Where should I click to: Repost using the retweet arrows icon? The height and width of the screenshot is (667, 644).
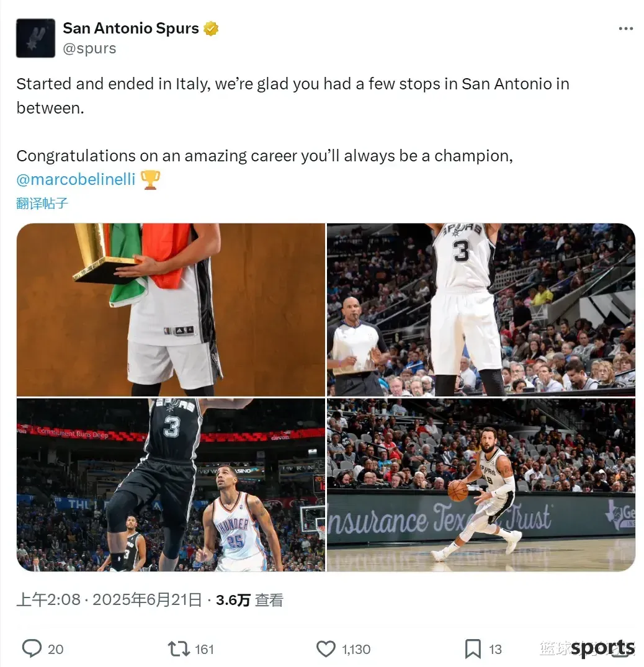179,649
